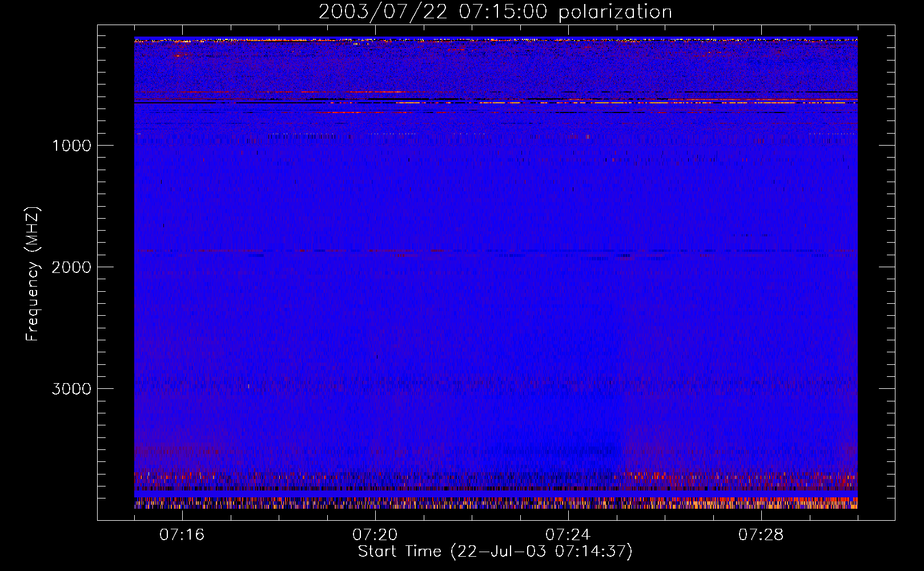Click the 2000 frequency tick label

71,267
